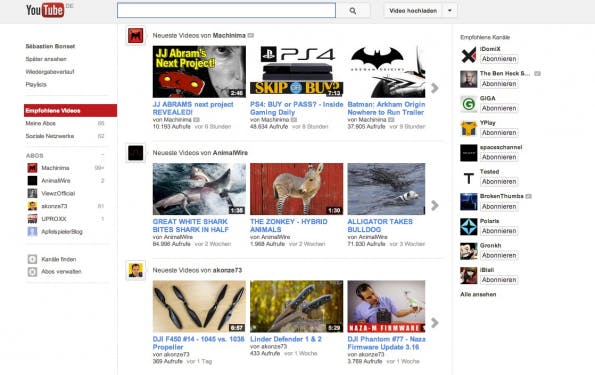Screen dimensions: 595x375
Task: Subscribe to spaceschannel with Abonnieren
Action: tap(499, 157)
